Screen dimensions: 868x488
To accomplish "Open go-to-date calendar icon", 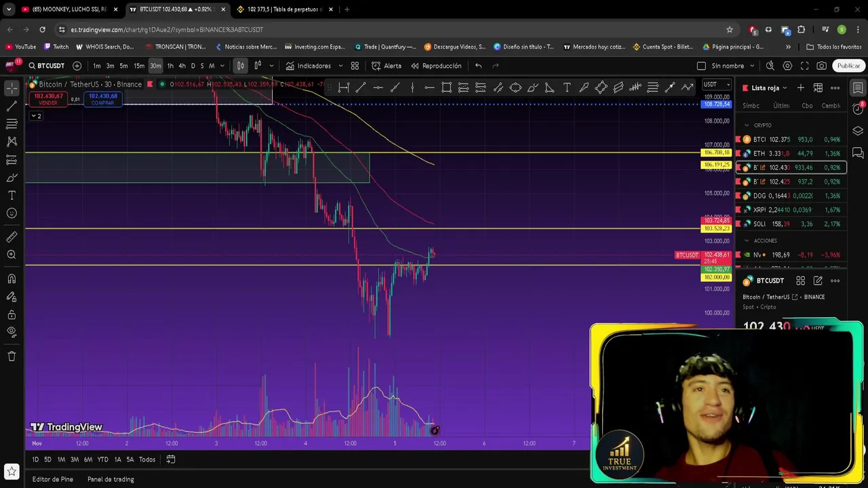I will click(171, 460).
